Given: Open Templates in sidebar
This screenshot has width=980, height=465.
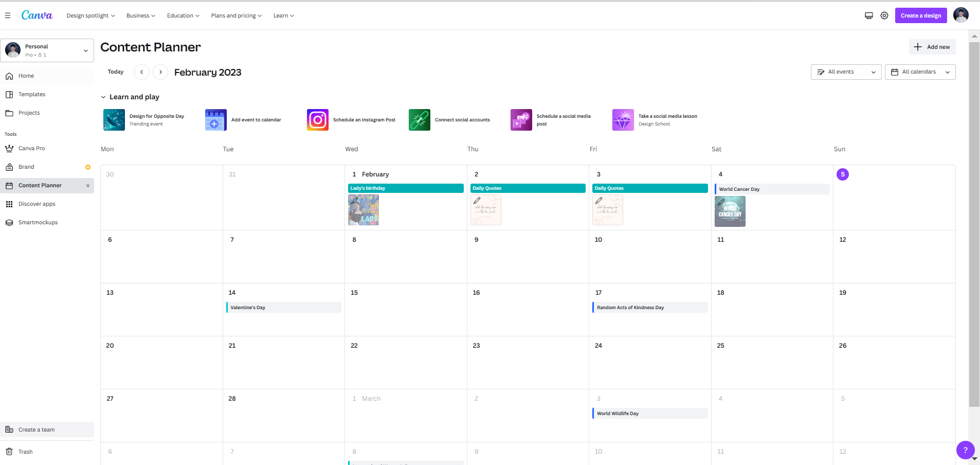Looking at the screenshot, I should pos(47,95).
